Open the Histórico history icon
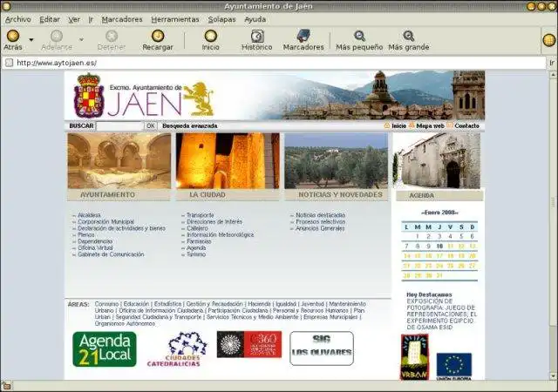The image size is (558, 392). click(x=257, y=36)
